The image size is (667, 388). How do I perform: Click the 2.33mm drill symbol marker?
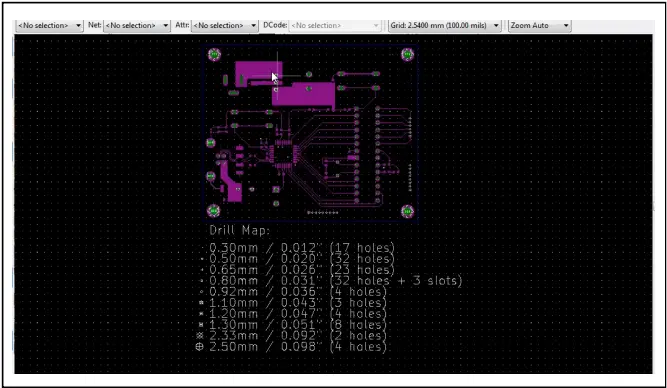pos(200,336)
